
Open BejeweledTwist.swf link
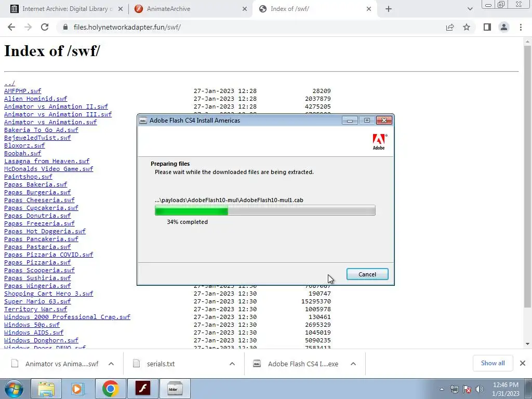point(37,138)
